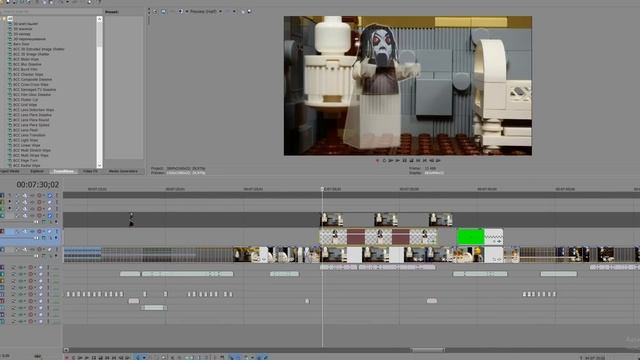Open Track FX on the highlighted video track
This screenshot has height=360, width=640.
point(32,231)
